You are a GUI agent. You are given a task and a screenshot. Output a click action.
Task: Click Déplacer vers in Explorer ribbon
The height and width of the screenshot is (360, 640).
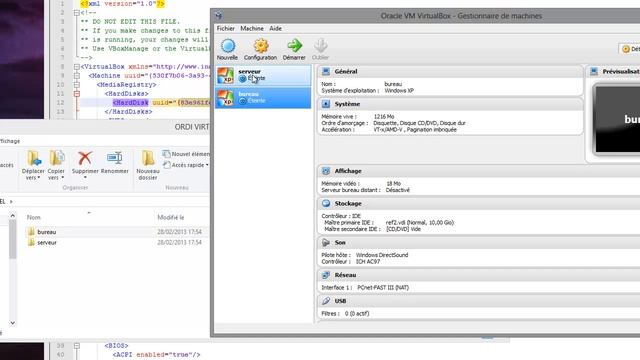[33, 165]
